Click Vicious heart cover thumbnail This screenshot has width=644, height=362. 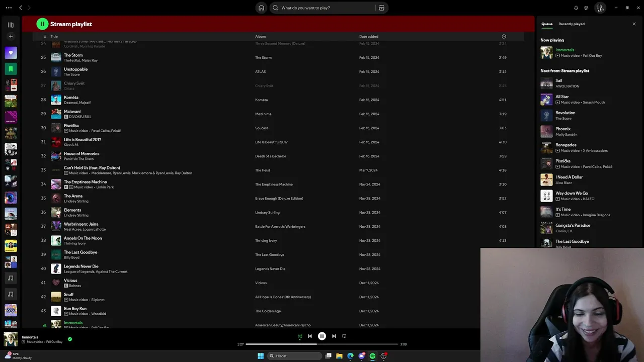(x=56, y=283)
